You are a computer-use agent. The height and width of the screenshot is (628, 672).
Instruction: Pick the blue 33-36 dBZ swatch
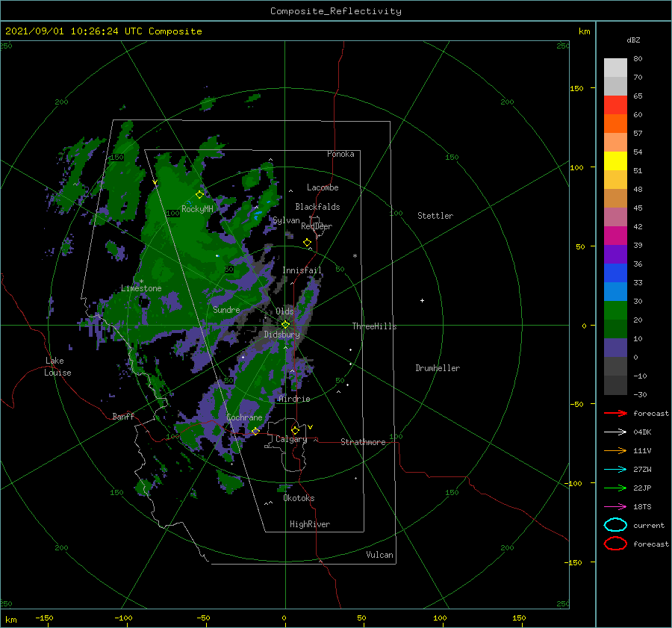coord(615,273)
